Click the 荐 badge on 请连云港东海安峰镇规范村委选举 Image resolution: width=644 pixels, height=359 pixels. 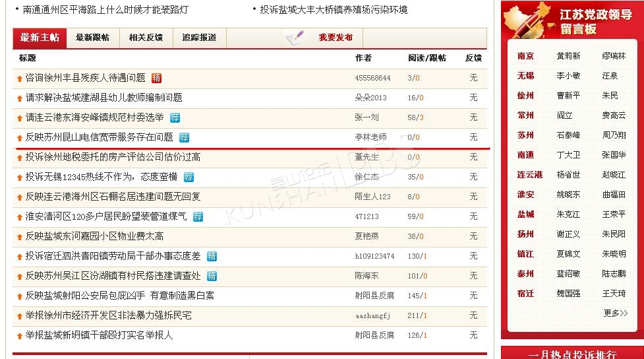pos(175,117)
